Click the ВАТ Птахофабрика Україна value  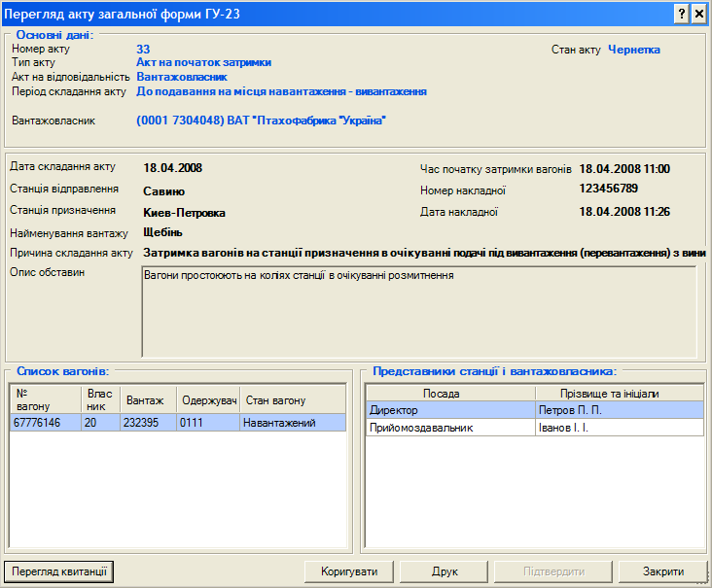pos(261,121)
